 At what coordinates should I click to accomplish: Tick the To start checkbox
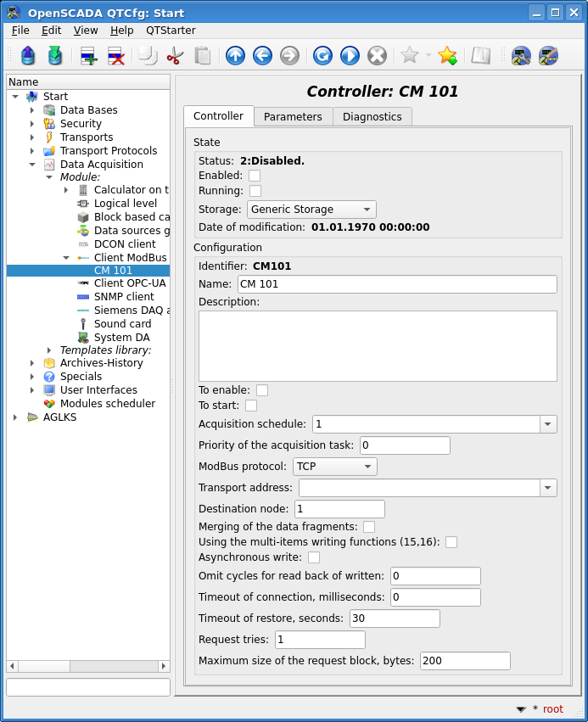coord(251,406)
